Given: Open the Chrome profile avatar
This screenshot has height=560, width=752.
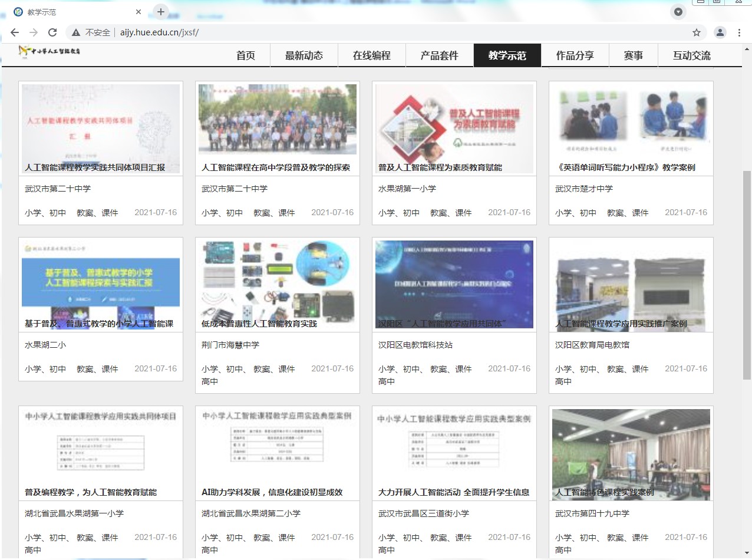Looking at the screenshot, I should point(720,32).
